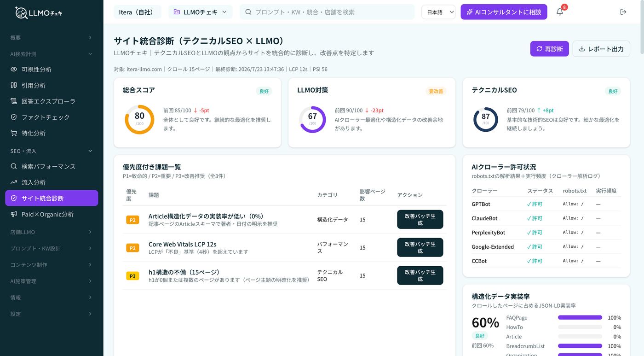Screen dimensions: 644x356
Task: Click the 影響ページ数 column header
Action: pyautogui.click(x=373, y=195)
